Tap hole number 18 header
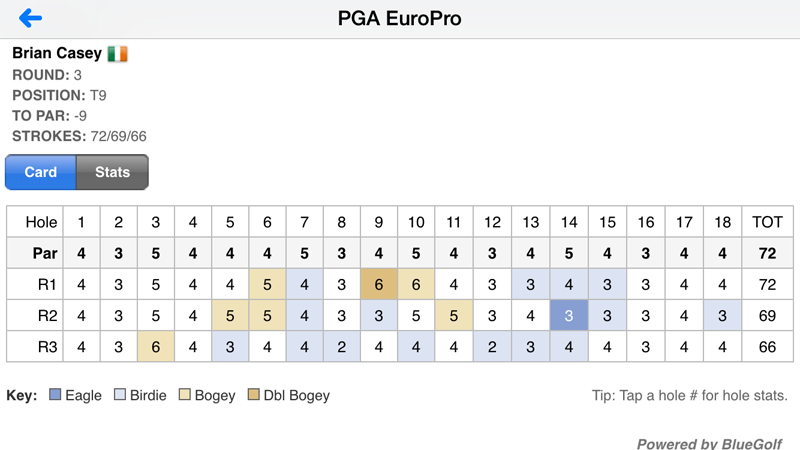 (x=720, y=222)
